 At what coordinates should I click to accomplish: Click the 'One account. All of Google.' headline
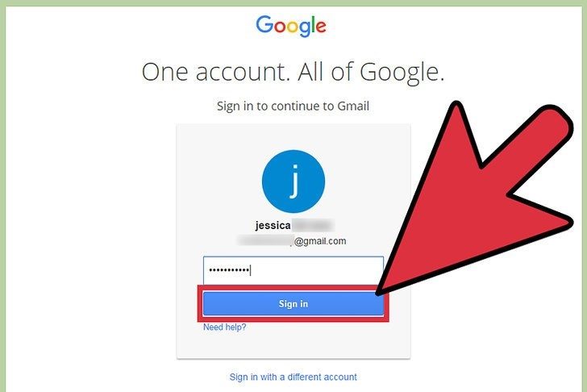click(x=293, y=72)
